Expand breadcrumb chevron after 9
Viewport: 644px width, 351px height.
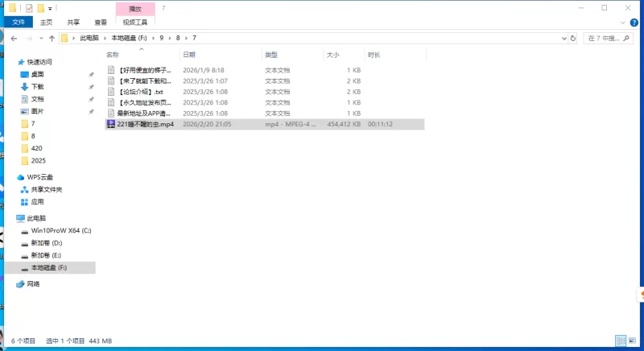[170, 38]
